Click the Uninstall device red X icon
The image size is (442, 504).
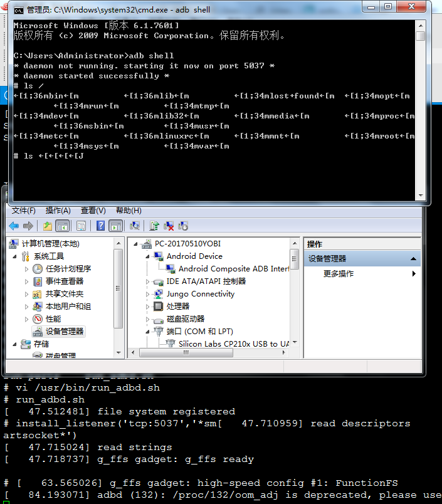click(x=169, y=226)
